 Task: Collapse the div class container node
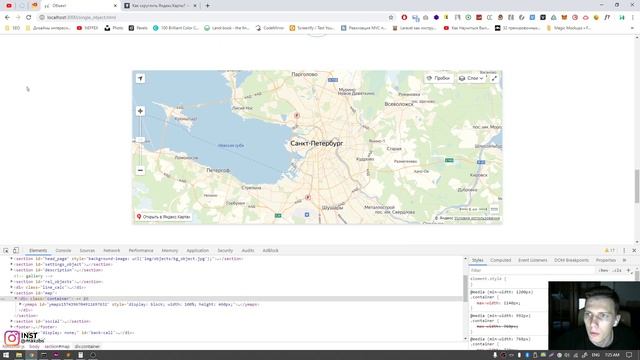pos(16,299)
